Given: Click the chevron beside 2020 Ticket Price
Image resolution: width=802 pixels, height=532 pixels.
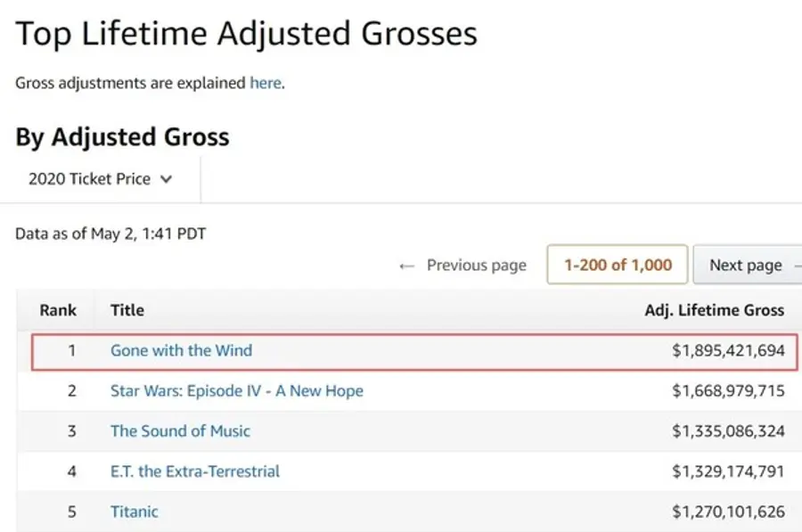Looking at the screenshot, I should [x=167, y=179].
